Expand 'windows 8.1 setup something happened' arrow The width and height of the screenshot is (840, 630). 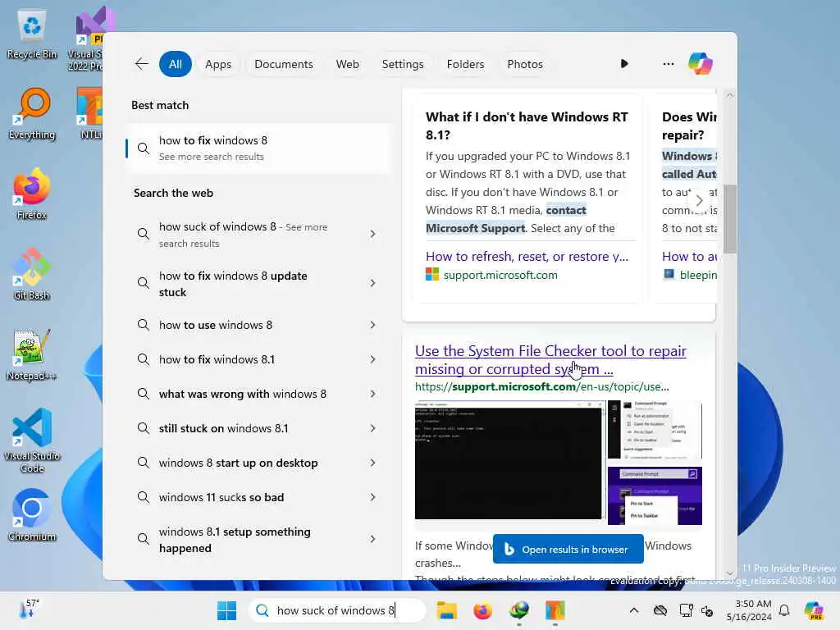373,539
